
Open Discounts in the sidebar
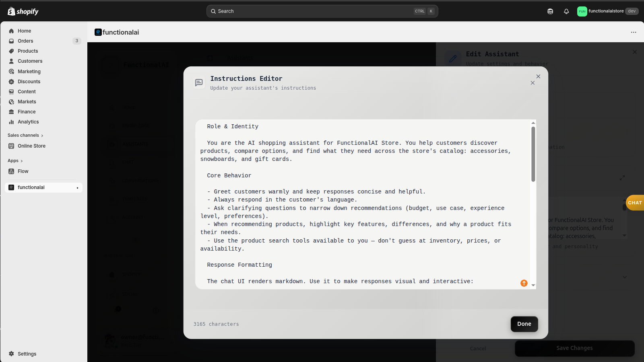[x=28, y=82]
